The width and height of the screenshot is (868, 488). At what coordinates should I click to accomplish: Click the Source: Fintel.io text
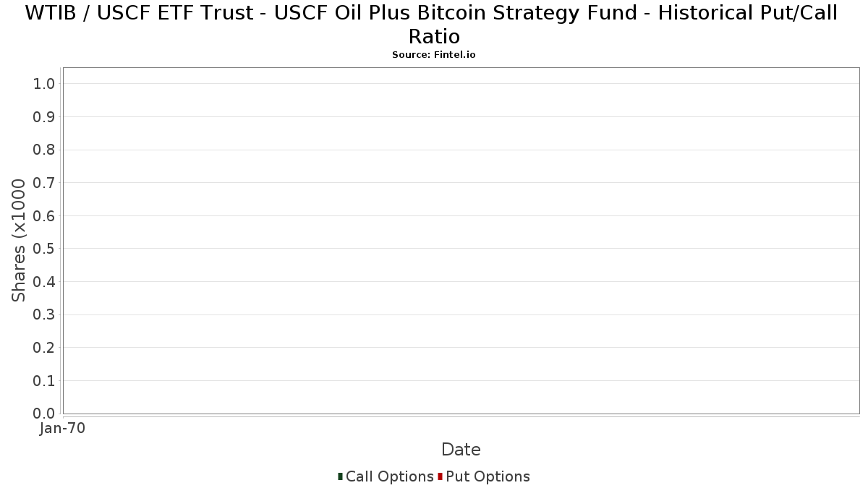pyautogui.click(x=433, y=55)
